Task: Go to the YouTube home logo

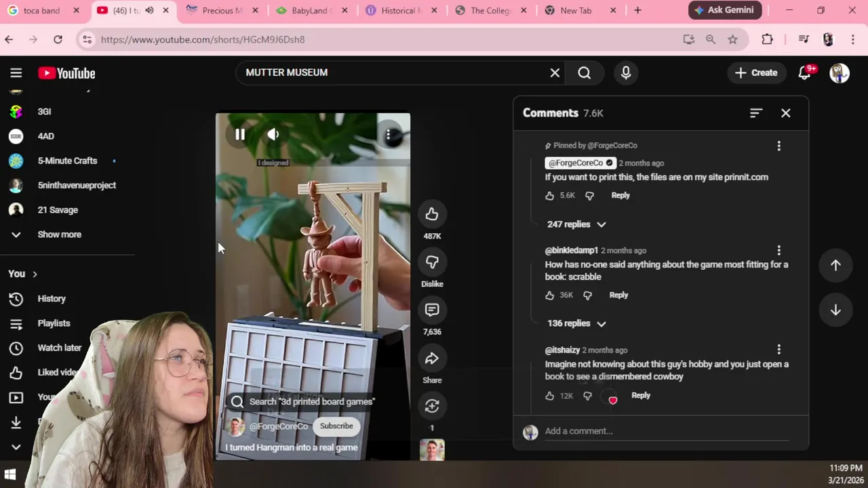Action: [x=66, y=73]
